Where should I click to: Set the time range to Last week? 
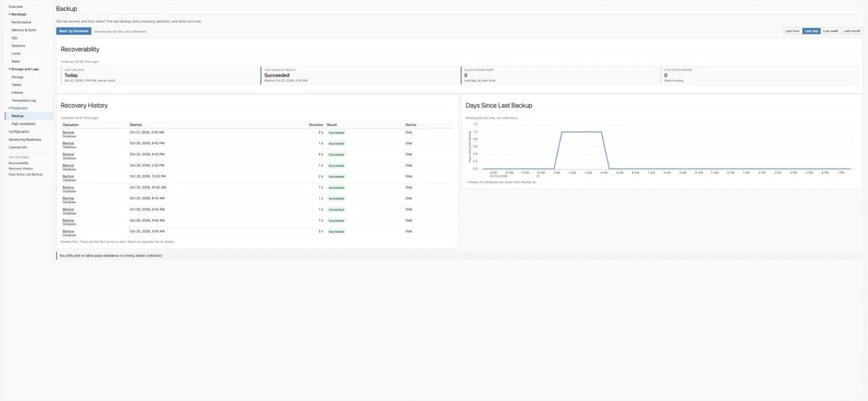[830, 31]
